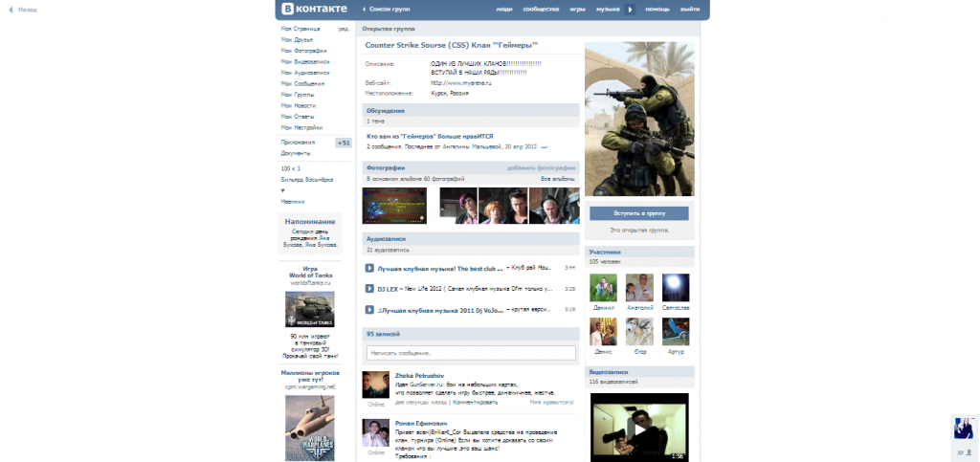The width and height of the screenshot is (980, 462).
Task: Play the third audio track by Dj VoJo
Action: [369, 309]
